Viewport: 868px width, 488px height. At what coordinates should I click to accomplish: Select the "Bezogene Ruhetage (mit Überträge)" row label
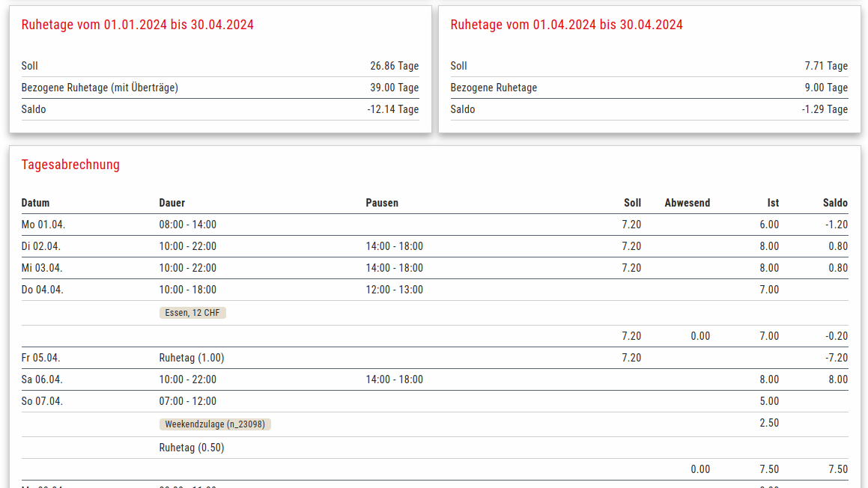click(100, 88)
